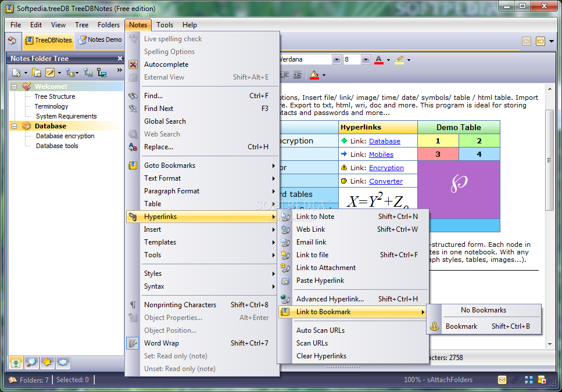
Task: Choose Clear Hyperlinks
Action: pyautogui.click(x=353, y=356)
